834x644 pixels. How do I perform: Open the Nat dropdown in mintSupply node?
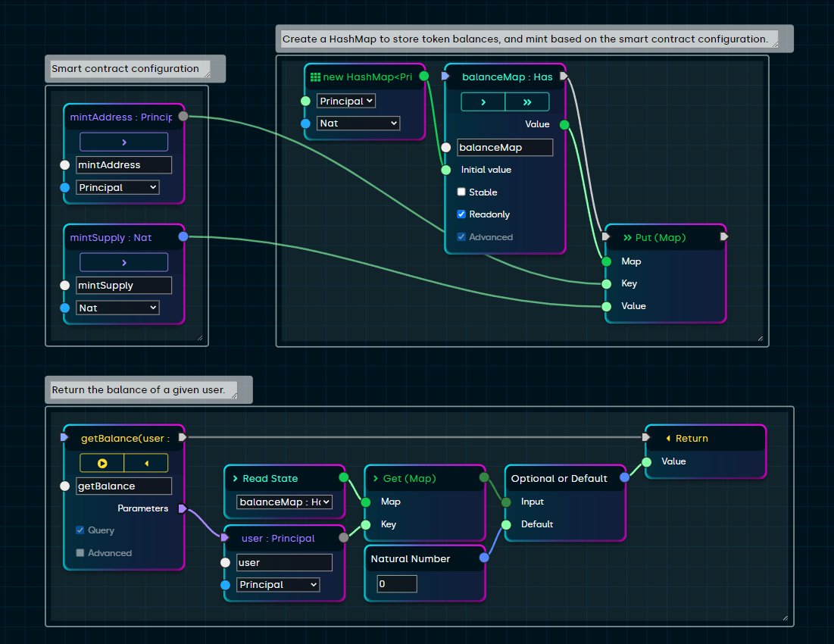(117, 307)
